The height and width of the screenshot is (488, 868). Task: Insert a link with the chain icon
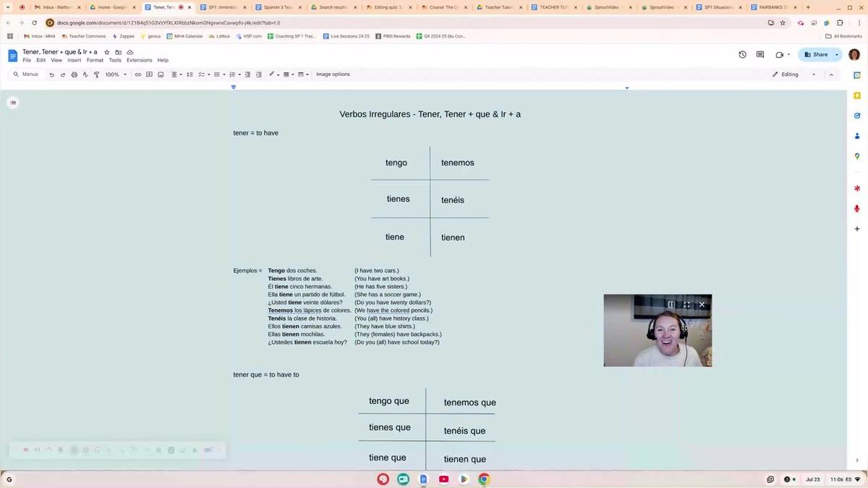138,75
